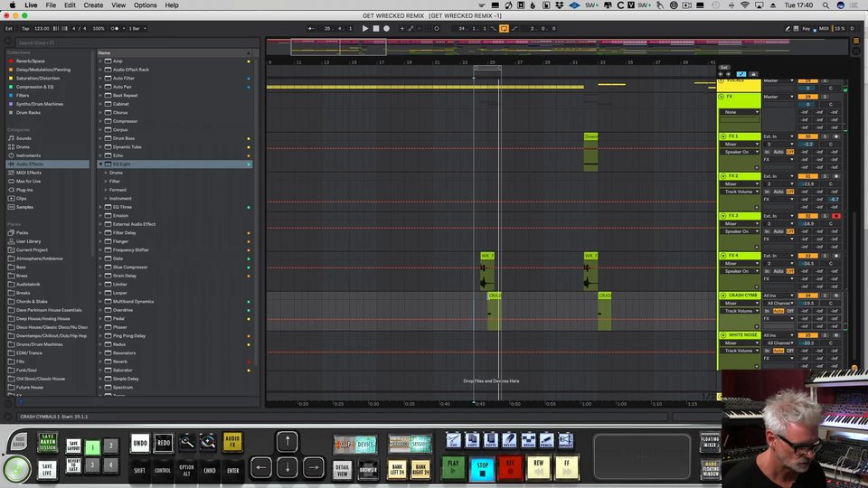Image resolution: width=868 pixels, height=488 pixels.
Task: Toggle FX 2 track activator number 31
Action: tap(808, 176)
